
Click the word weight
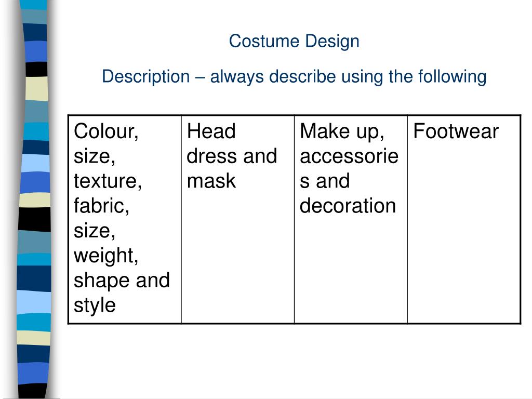pyautogui.click(x=106, y=256)
